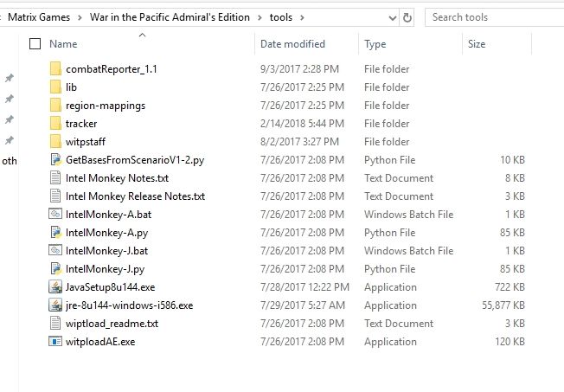Click the wiptload_readme.txt document icon
Image resolution: width=564 pixels, height=392 pixels.
tap(55, 324)
